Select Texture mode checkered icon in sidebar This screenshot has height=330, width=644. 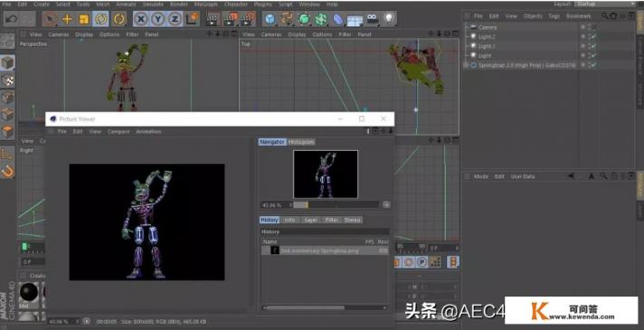point(8,80)
